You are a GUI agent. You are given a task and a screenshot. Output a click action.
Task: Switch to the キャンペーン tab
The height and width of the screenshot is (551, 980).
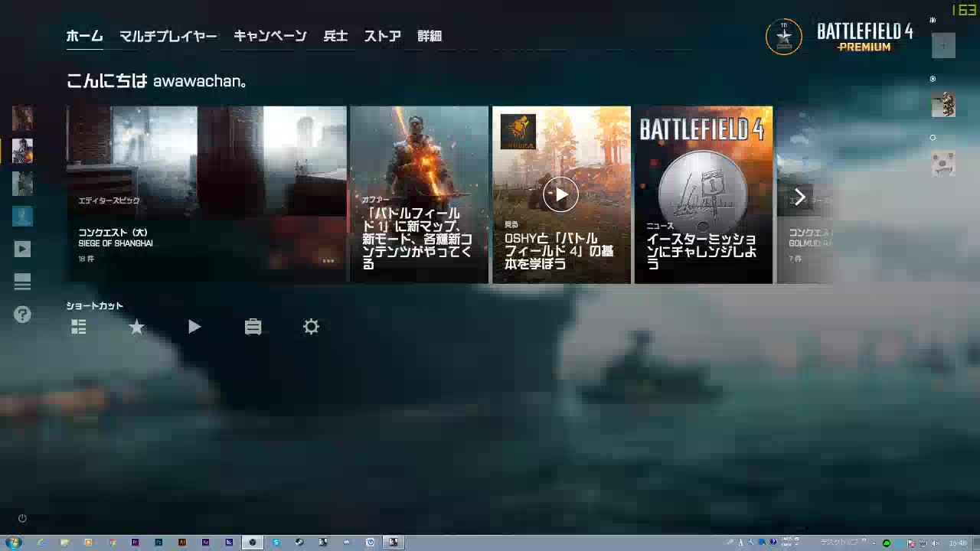point(270,36)
